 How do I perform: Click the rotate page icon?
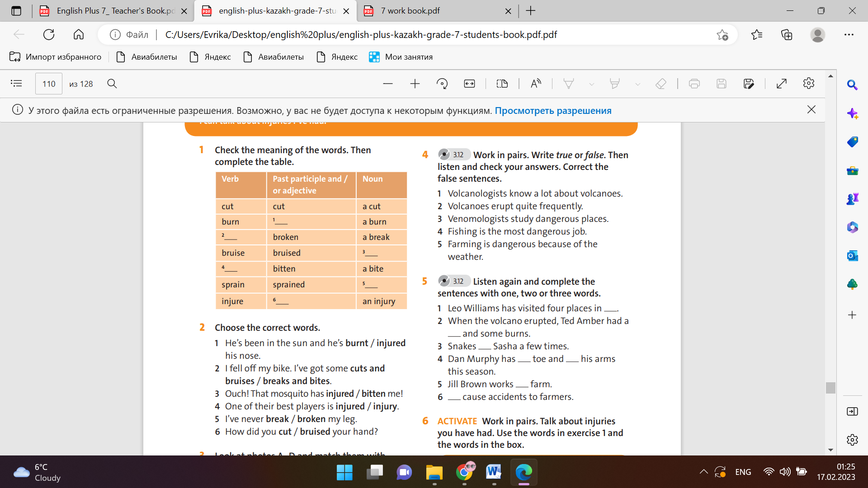point(442,84)
